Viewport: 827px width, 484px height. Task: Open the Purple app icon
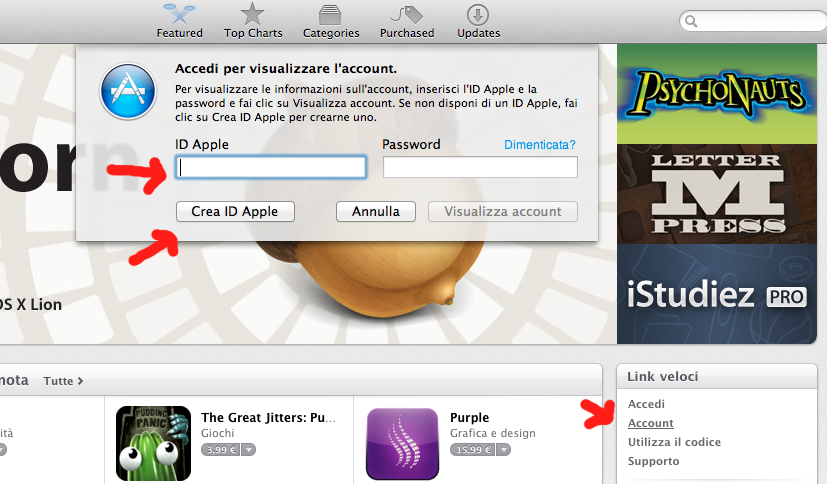(x=402, y=443)
